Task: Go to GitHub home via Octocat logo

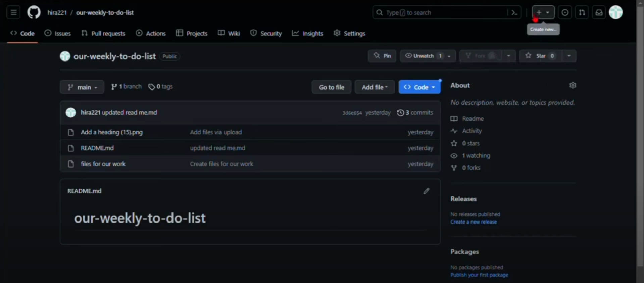Action: 34,13
